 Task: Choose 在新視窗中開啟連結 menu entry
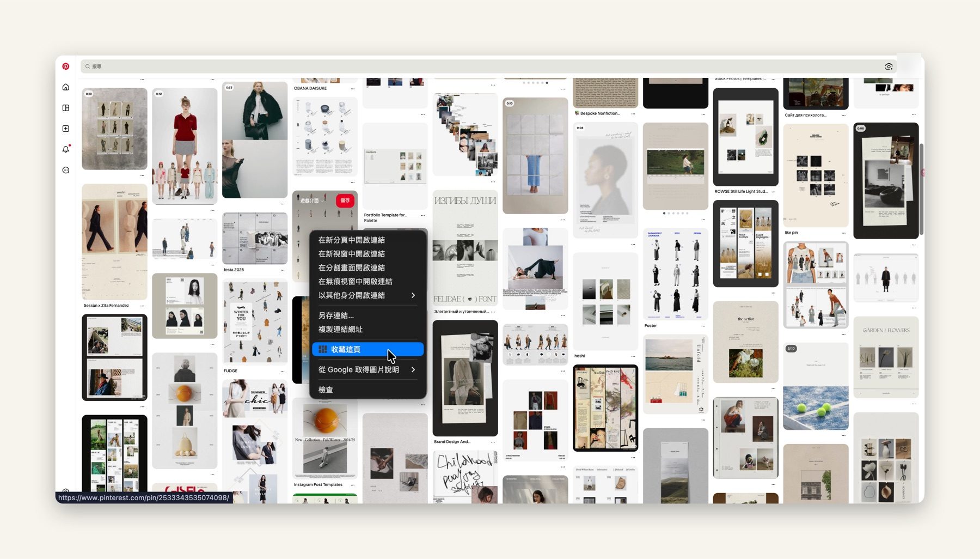pos(368,254)
